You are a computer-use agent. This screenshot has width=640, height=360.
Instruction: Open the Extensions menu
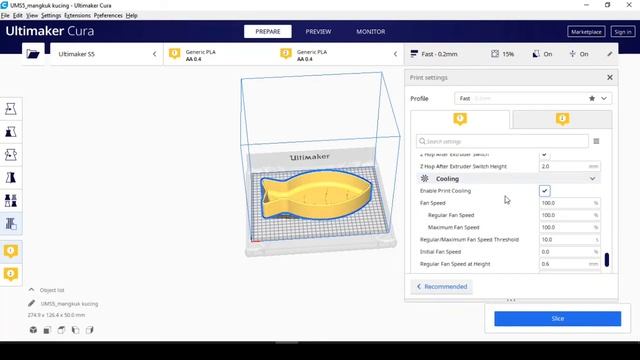(77, 16)
